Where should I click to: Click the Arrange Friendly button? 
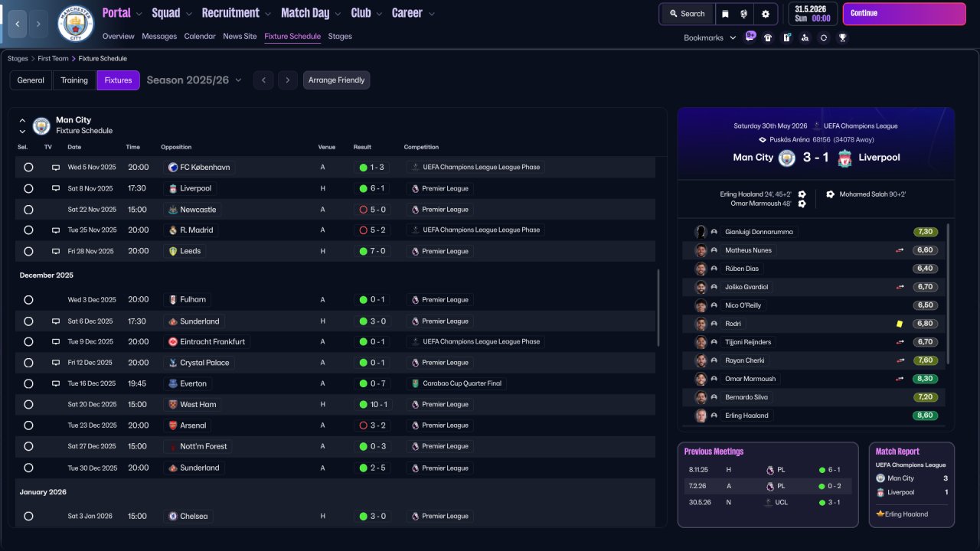[x=336, y=80]
